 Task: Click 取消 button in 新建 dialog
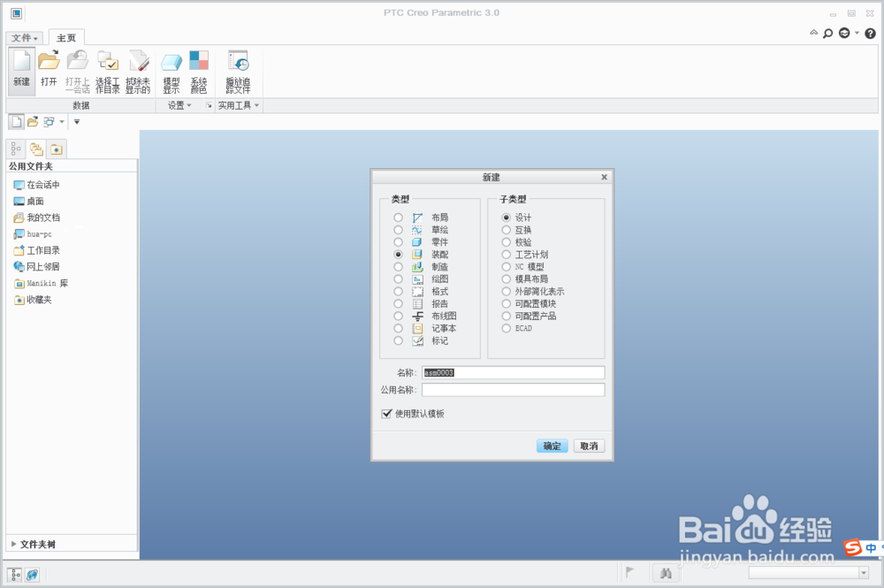coord(589,446)
